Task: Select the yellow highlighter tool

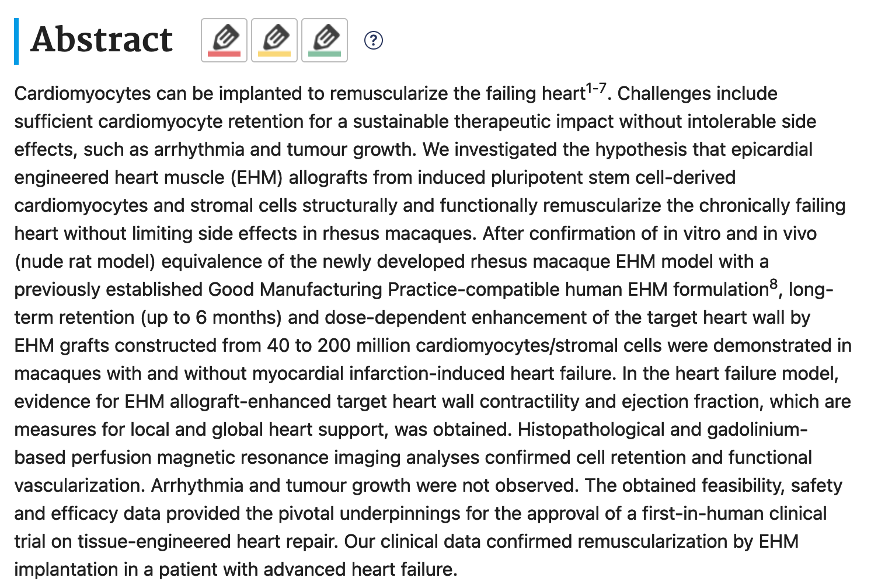Action: coord(274,40)
